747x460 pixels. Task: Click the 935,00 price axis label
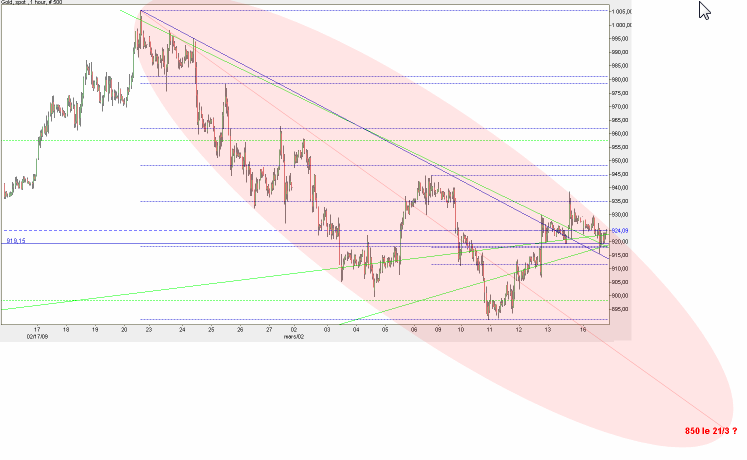click(620, 201)
